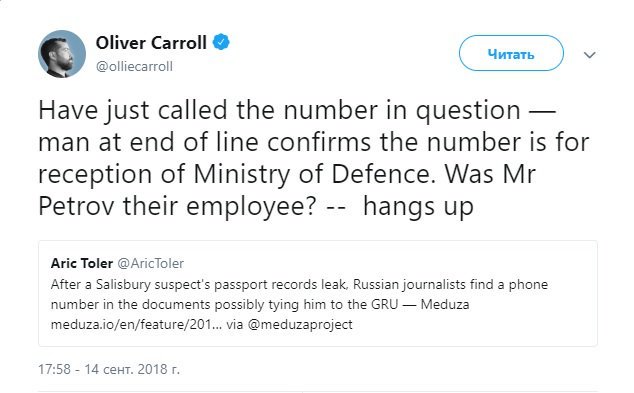Click the GRU word in quoted tweet
The width and height of the screenshot is (634, 393).
pyautogui.click(x=385, y=304)
